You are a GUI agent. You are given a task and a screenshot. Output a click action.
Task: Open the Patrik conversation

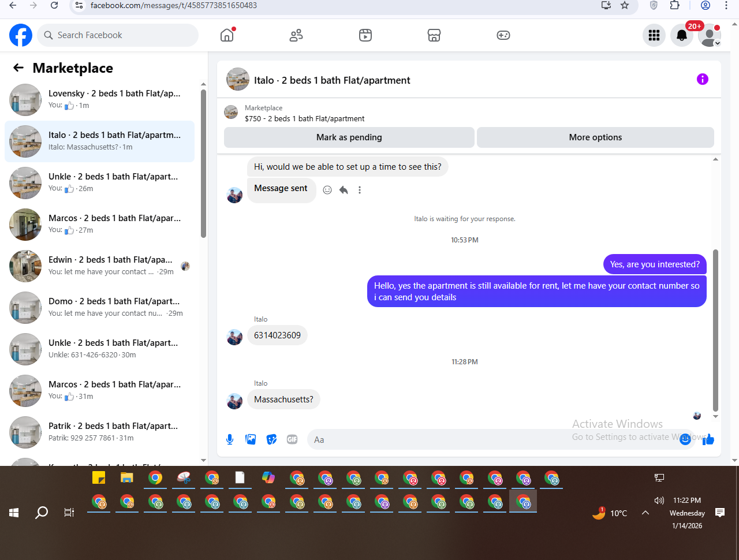pos(99,432)
